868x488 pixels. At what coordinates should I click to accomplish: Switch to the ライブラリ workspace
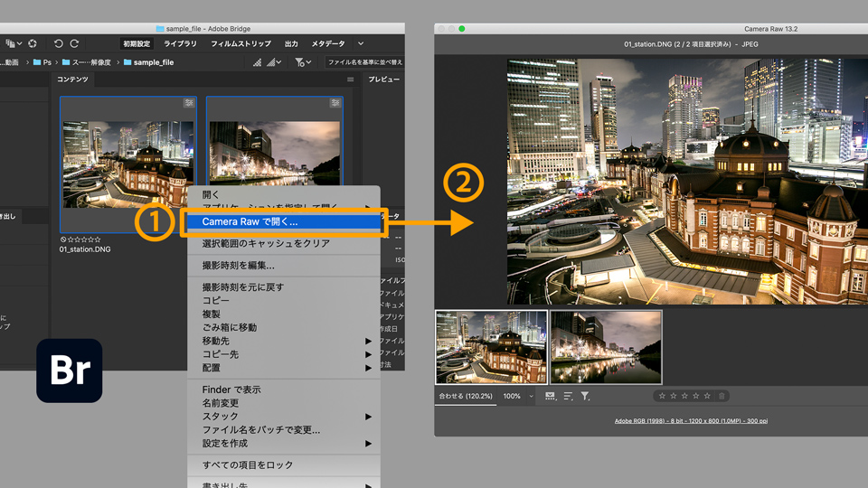tap(180, 43)
